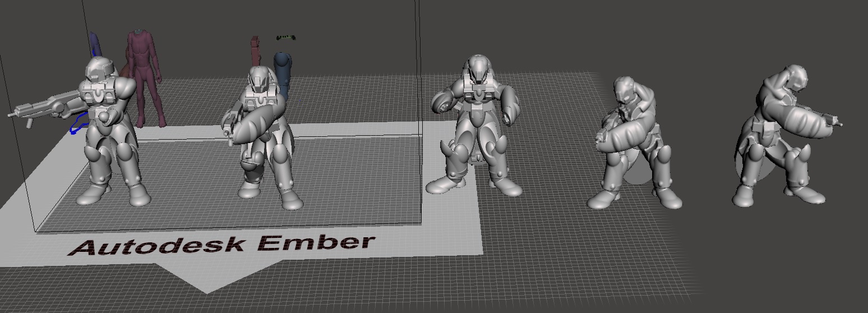
Task: Select the maroon headless body mesh
Action: click(145, 79)
